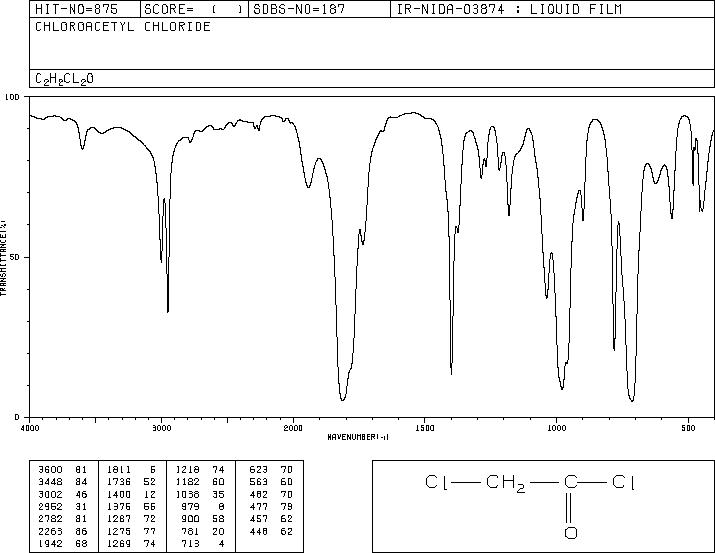Select peak table entry 1400
This screenshot has width=715, height=553.
point(119,495)
